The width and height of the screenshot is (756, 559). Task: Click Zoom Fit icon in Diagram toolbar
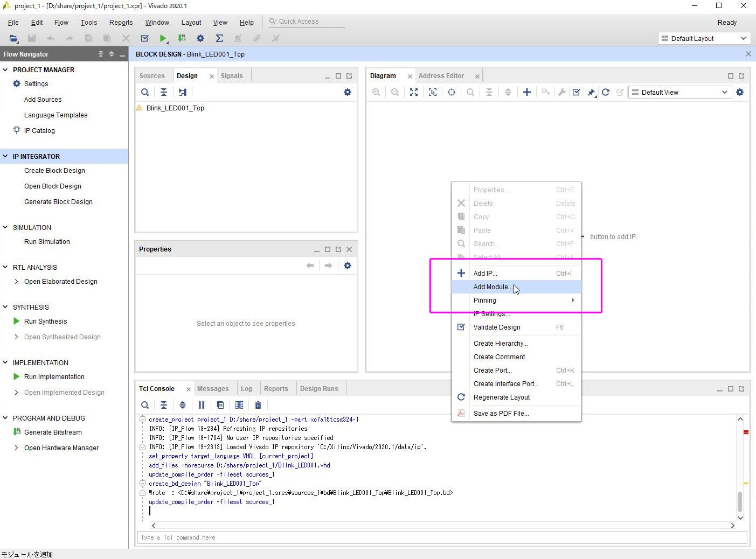tap(414, 92)
